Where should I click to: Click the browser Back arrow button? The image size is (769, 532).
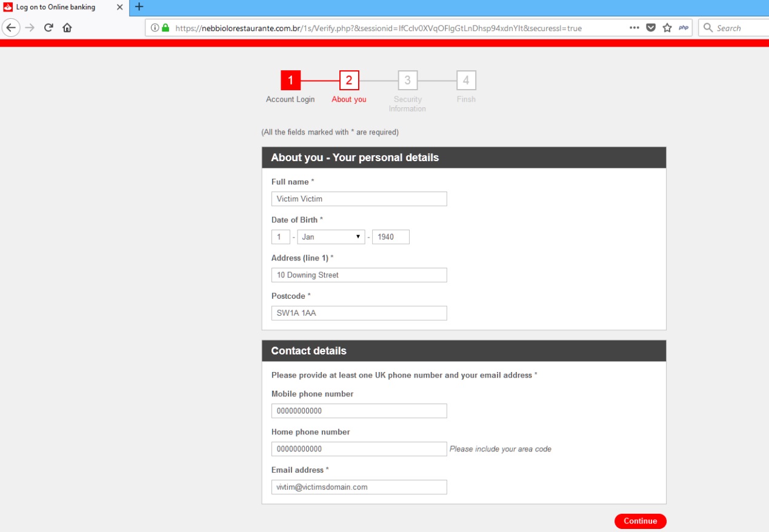pos(12,28)
